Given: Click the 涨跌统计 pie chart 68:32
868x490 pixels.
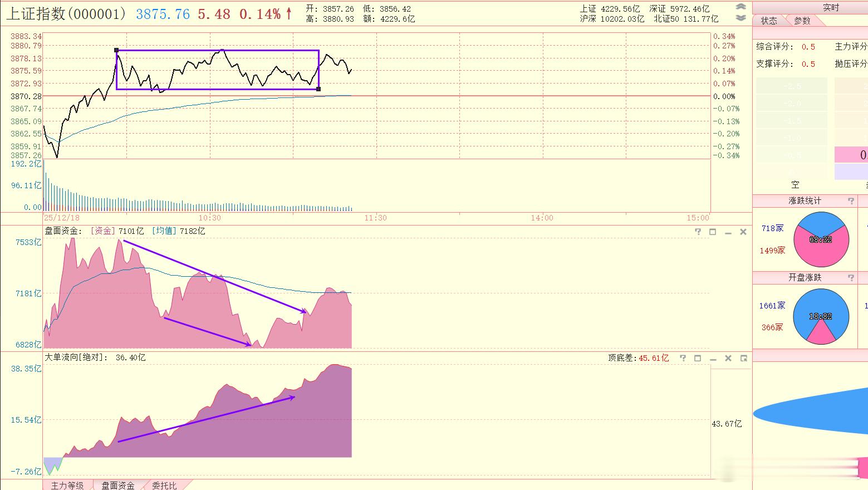Looking at the screenshot, I should pos(821,239).
